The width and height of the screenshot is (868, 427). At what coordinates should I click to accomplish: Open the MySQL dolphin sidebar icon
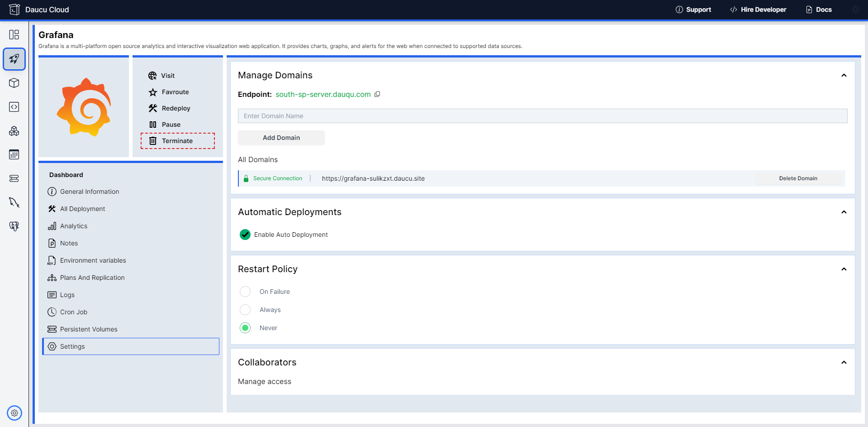coord(14,202)
